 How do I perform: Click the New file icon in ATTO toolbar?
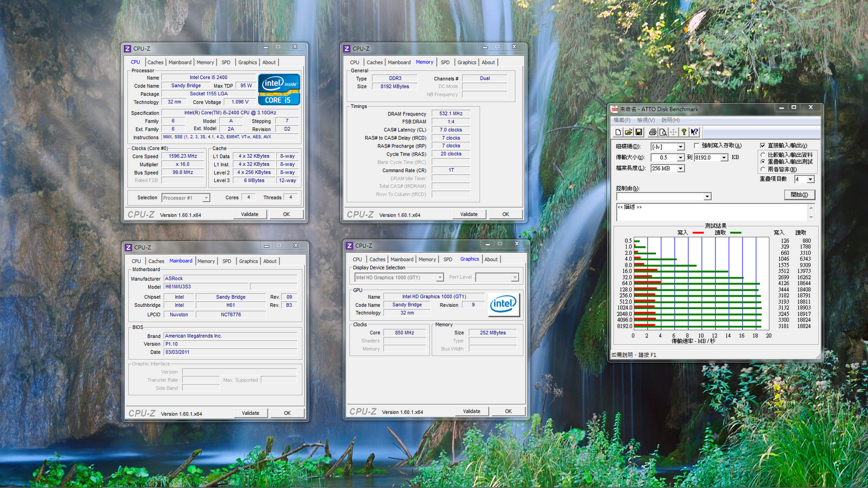[x=618, y=132]
